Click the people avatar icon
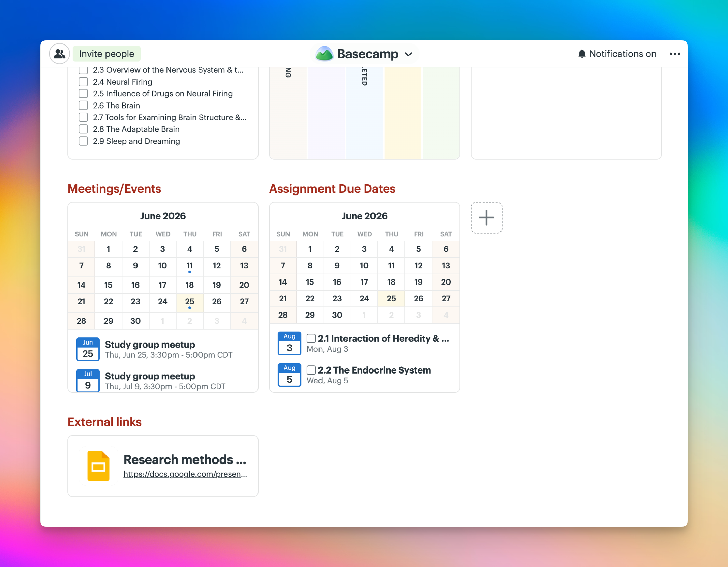728x567 pixels. coord(60,54)
